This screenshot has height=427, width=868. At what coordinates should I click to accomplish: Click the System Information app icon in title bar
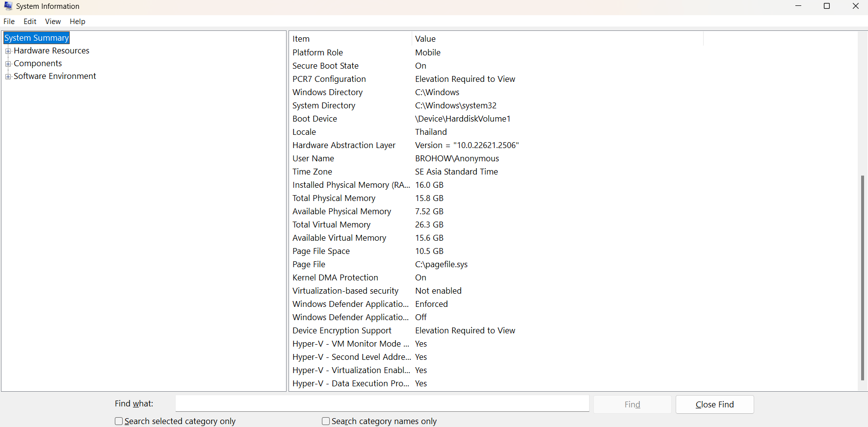pyautogui.click(x=8, y=6)
